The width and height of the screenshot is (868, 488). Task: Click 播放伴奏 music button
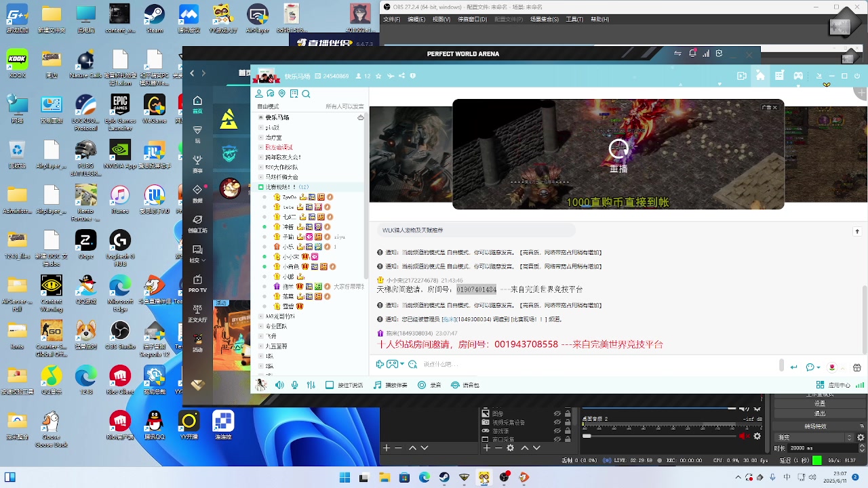[391, 385]
